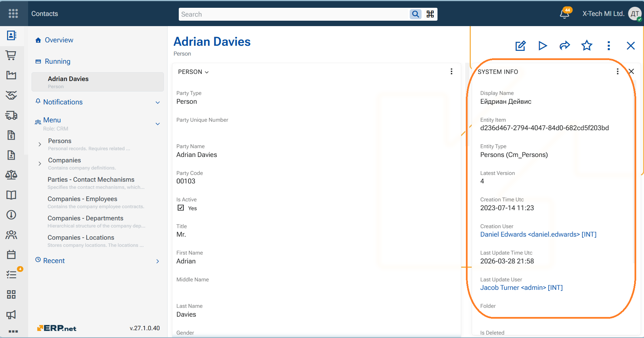Click the ERP.net logo
Screen dimensions: 644x338
click(x=57, y=328)
